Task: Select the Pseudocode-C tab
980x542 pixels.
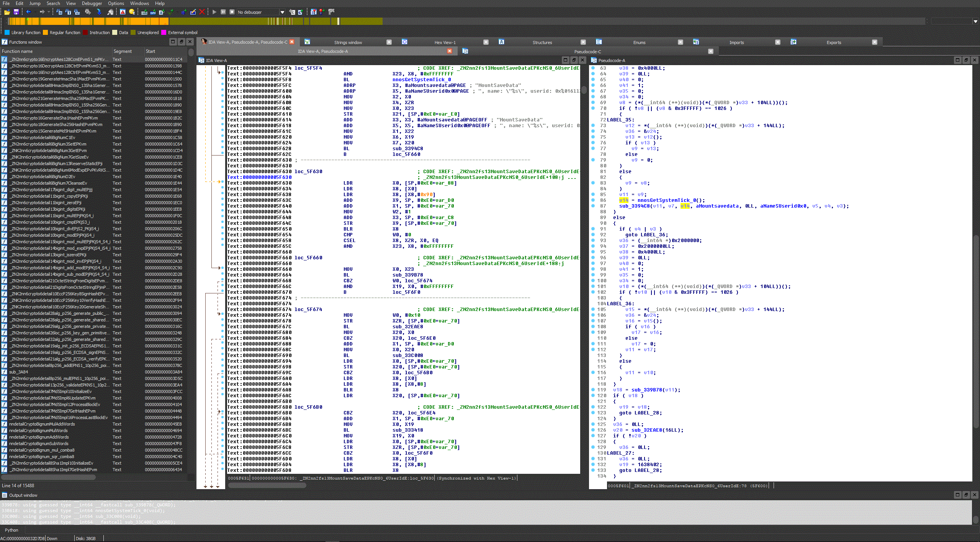Action: (x=587, y=51)
